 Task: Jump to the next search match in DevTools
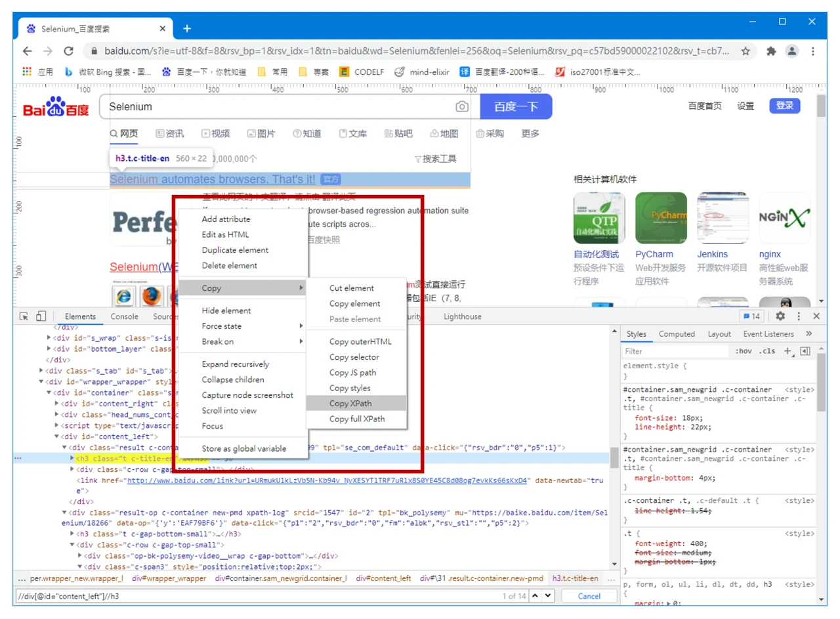(x=548, y=596)
